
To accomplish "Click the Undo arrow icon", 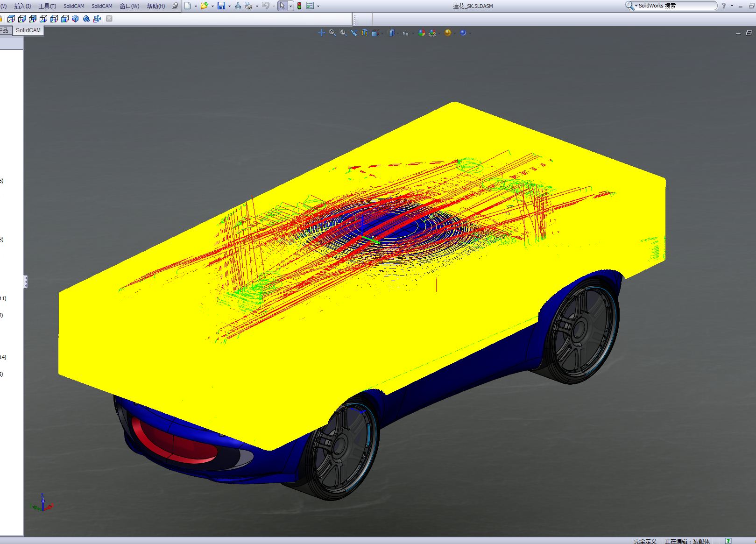I will [x=265, y=6].
